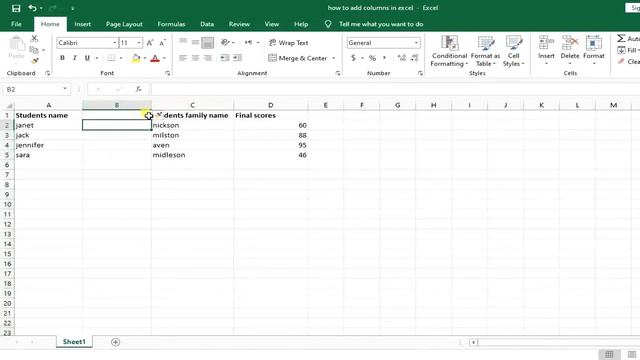Open Alignment settings dialog launcher
Screen dimensions: 640x360
(x=338, y=73)
